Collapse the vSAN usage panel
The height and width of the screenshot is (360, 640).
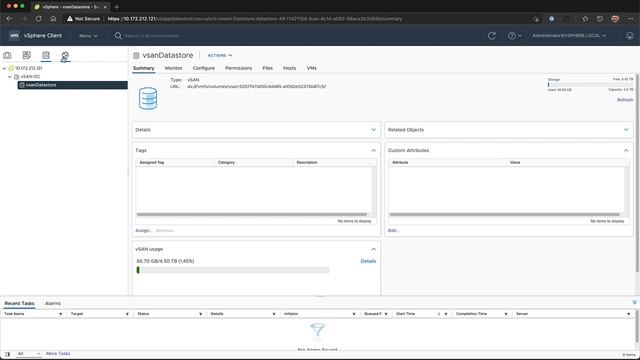373,249
